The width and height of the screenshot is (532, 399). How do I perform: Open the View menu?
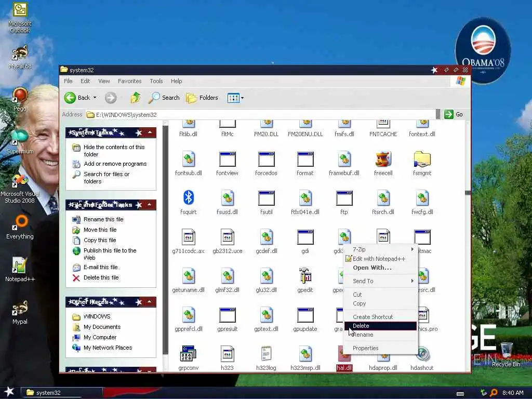point(104,81)
